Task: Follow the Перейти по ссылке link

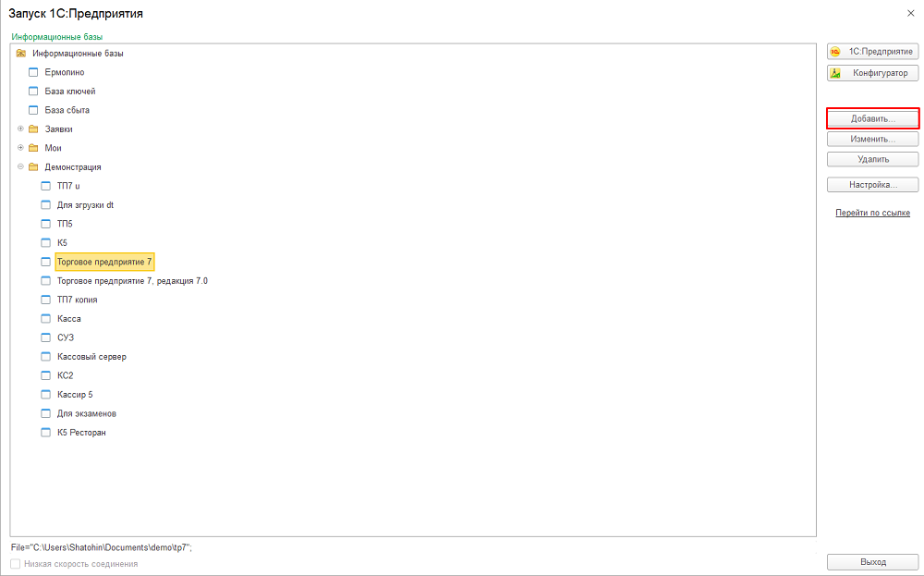Action: 873,213
